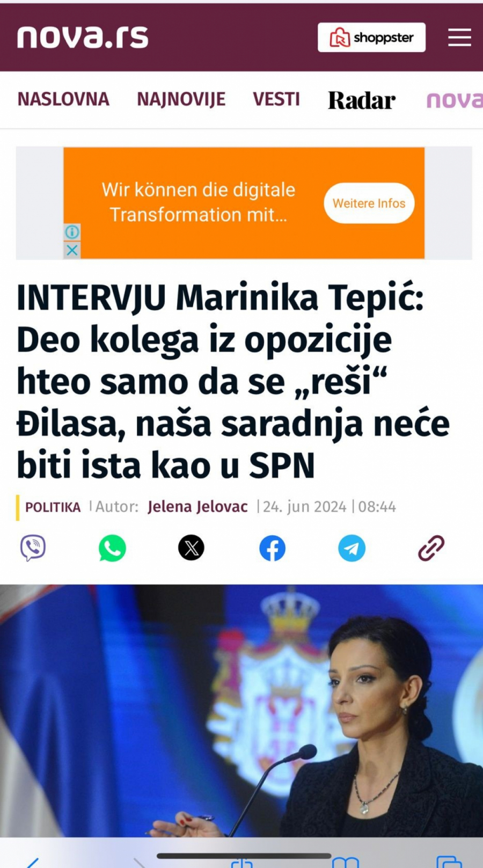Open the POLITIKA category link
The height and width of the screenshot is (868, 483).
[x=53, y=507]
